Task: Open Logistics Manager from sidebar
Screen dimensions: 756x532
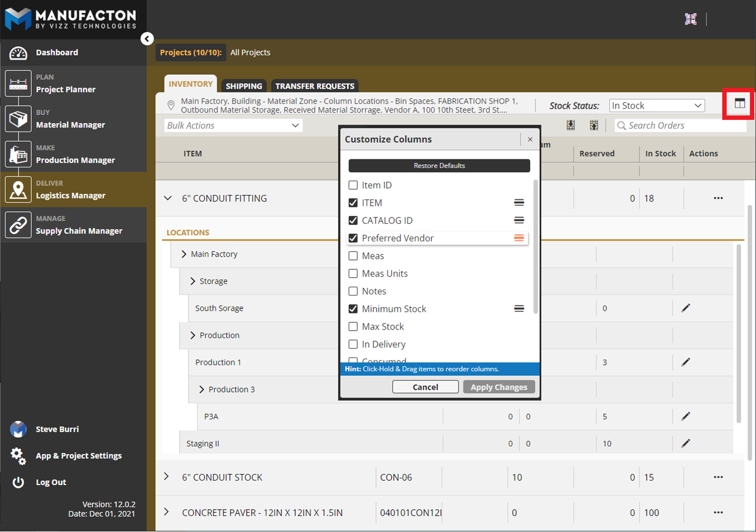Action: pos(70,190)
